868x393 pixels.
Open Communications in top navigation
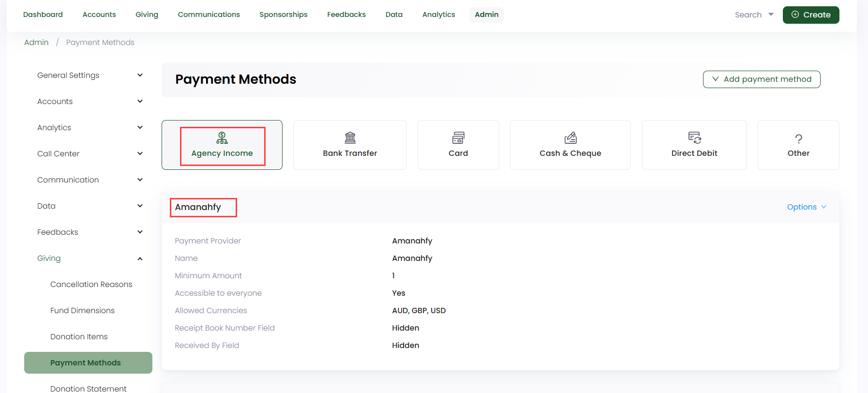point(209,15)
